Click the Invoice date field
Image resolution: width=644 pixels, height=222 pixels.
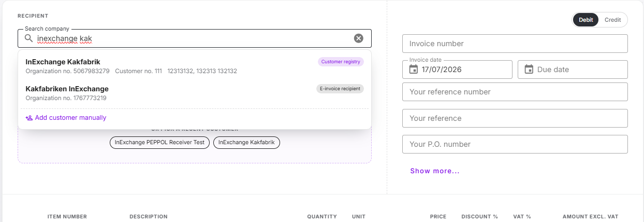click(457, 70)
